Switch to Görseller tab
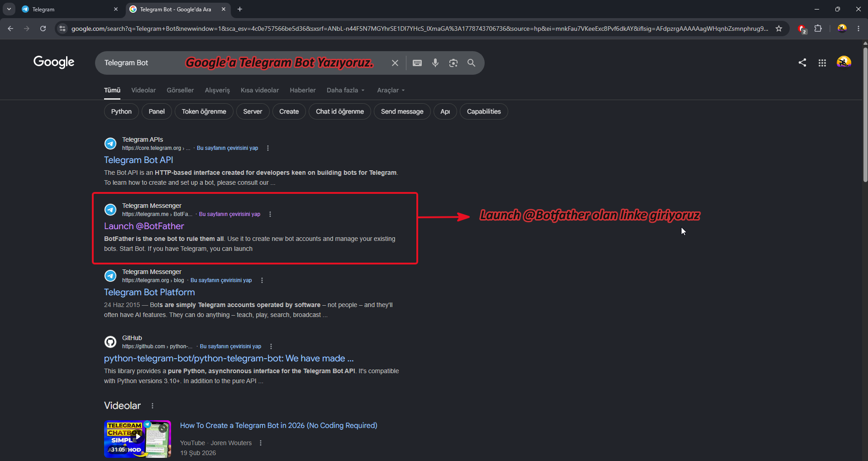 tap(180, 90)
